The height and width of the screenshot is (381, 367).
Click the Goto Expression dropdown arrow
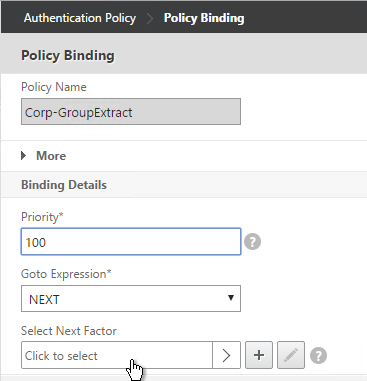pyautogui.click(x=231, y=298)
